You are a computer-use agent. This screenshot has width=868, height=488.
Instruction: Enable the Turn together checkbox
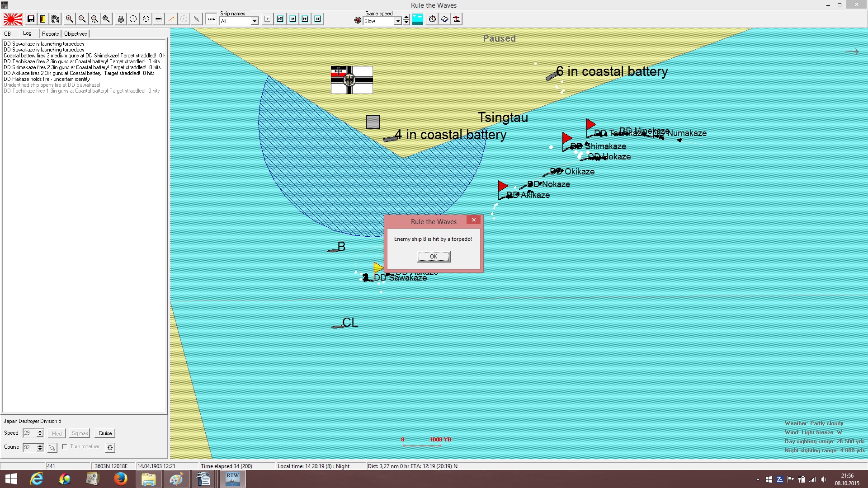coord(65,446)
